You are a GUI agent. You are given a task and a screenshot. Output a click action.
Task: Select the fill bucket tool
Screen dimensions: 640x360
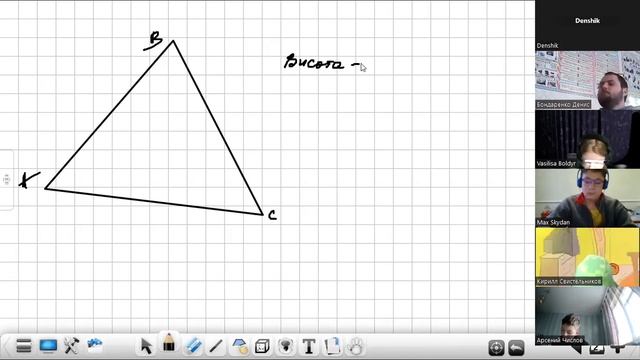coord(286,347)
